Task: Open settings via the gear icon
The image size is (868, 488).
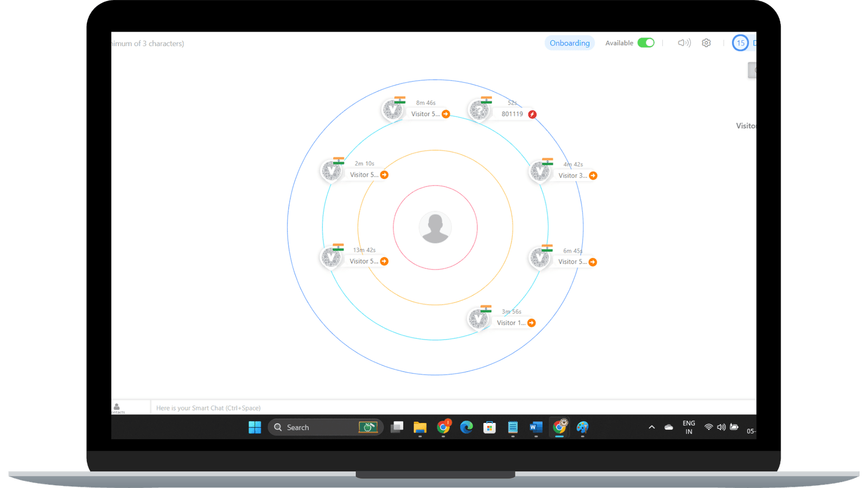Action: (x=706, y=43)
